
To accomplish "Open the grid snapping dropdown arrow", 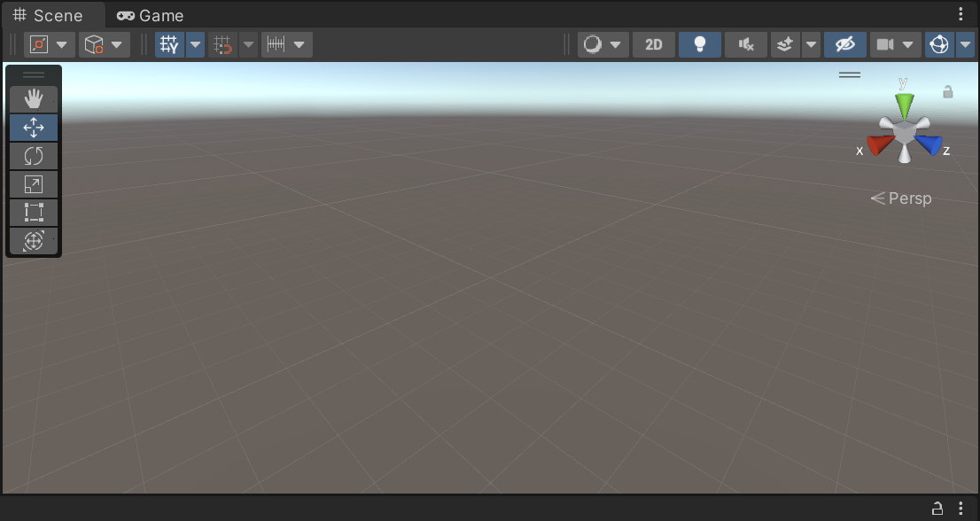I will (249, 44).
